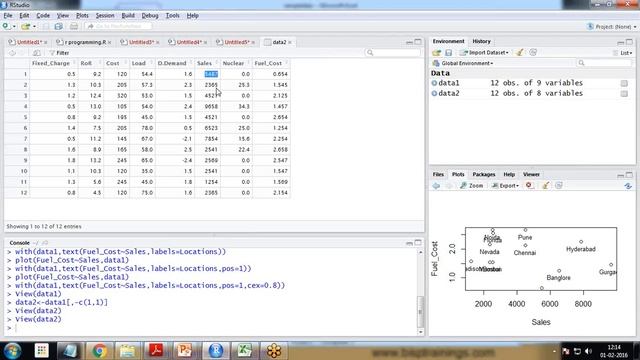Open the Debug menu
Screen dimensions: 640x360
[x=150, y=16]
